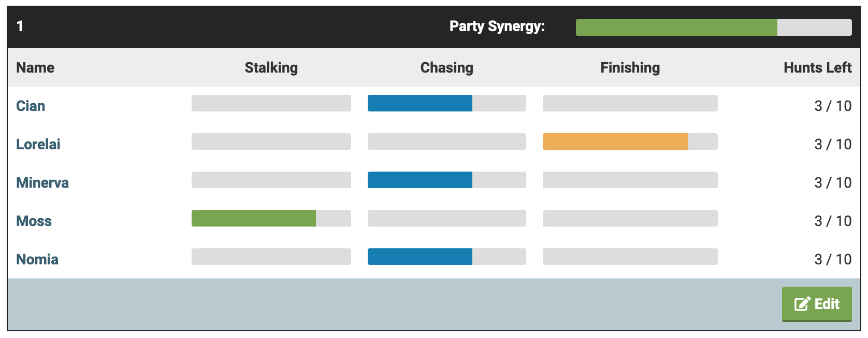Image resolution: width=868 pixels, height=338 pixels.
Task: Click the Edit button with pencil icon
Action: (817, 304)
